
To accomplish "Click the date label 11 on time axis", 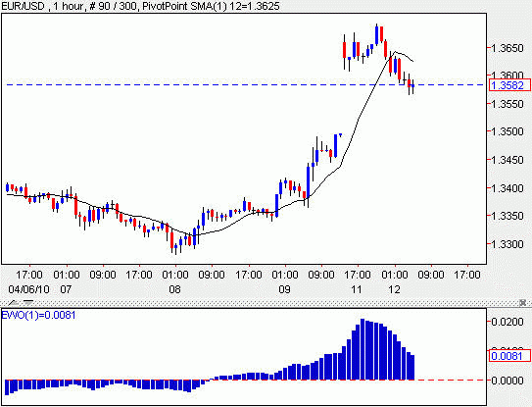I will point(357,289).
